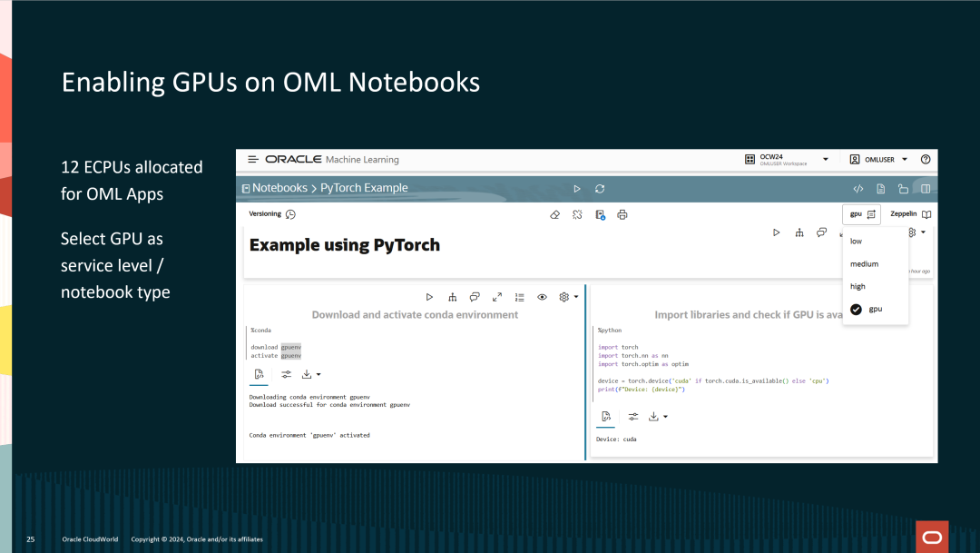Click dependencies icon in conda paragraph
This screenshot has height=553, width=980.
[453, 297]
